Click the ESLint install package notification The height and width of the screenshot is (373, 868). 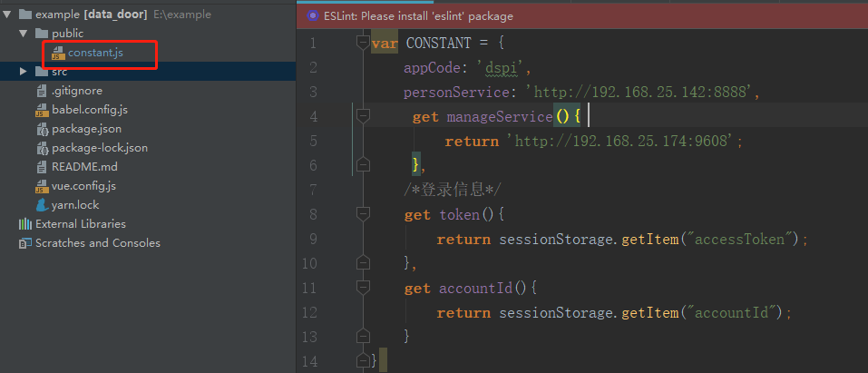click(x=418, y=16)
